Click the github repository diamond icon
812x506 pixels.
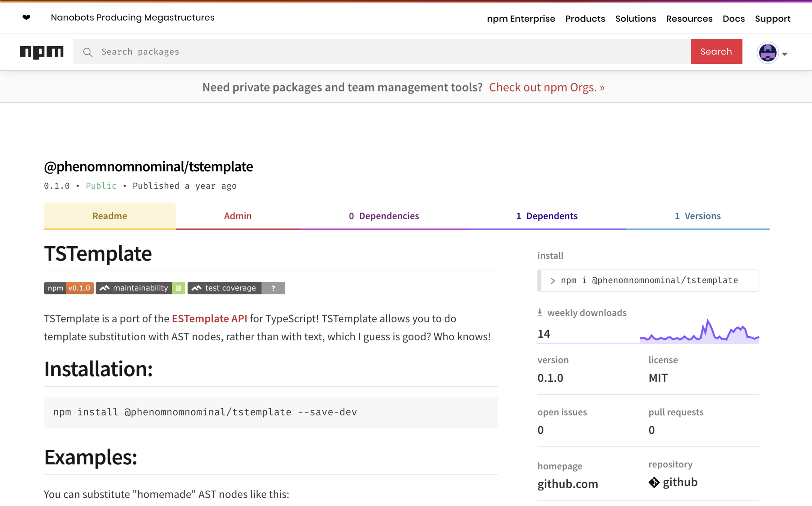point(654,482)
